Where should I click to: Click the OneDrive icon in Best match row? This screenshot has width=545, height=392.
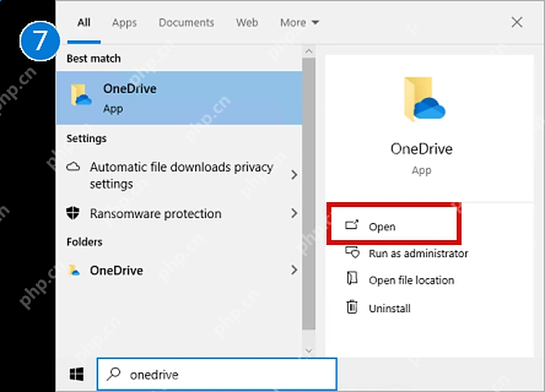[x=81, y=95]
